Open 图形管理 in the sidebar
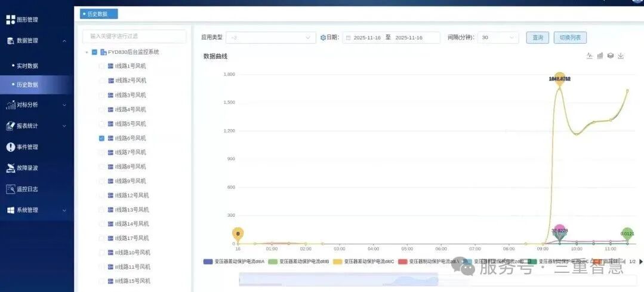 coord(27,19)
